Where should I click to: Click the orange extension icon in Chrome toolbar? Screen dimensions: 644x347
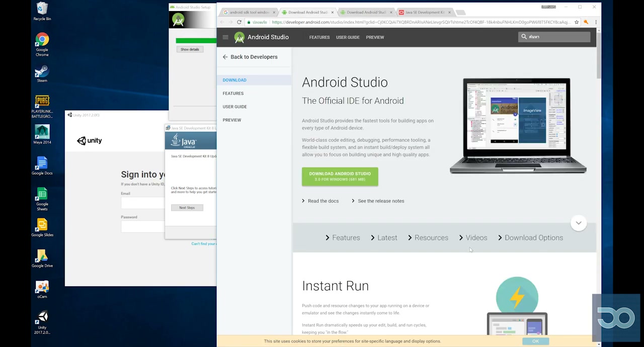click(586, 22)
